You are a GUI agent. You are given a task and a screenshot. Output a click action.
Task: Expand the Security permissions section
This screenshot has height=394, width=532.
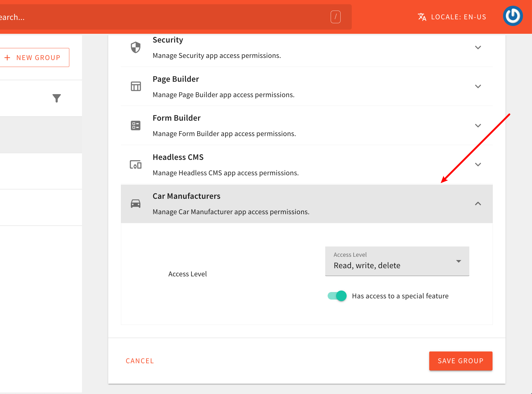coord(478,47)
